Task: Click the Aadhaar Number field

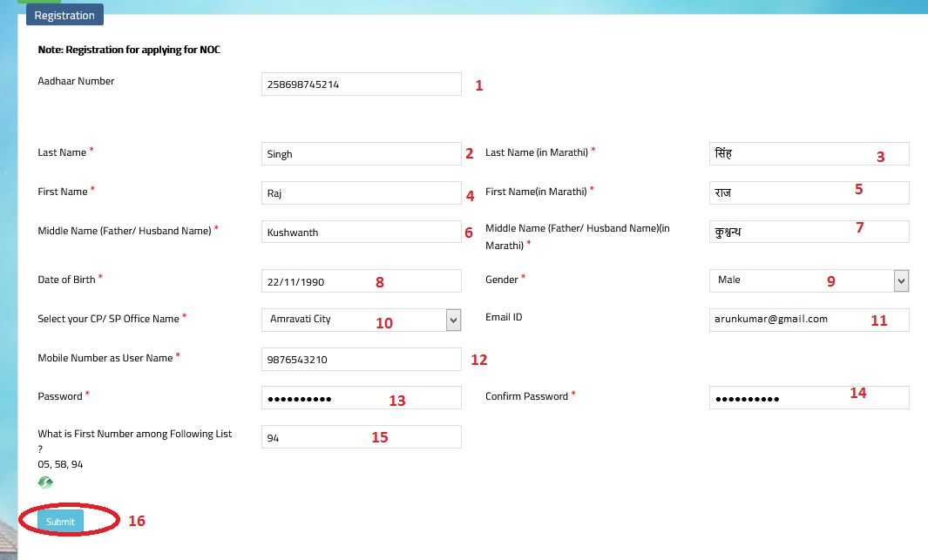Action: coord(361,84)
